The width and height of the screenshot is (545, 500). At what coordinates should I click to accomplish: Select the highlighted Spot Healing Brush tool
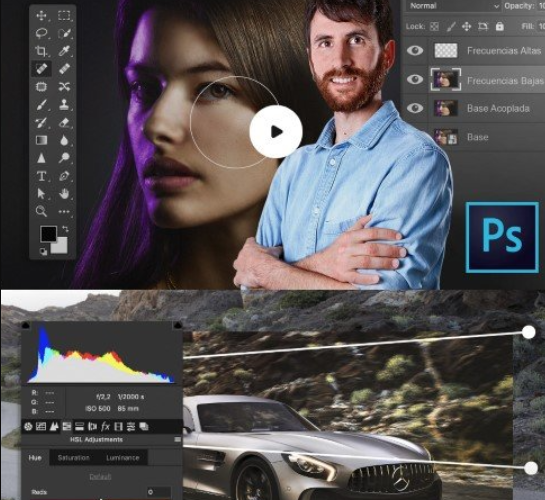[41, 69]
